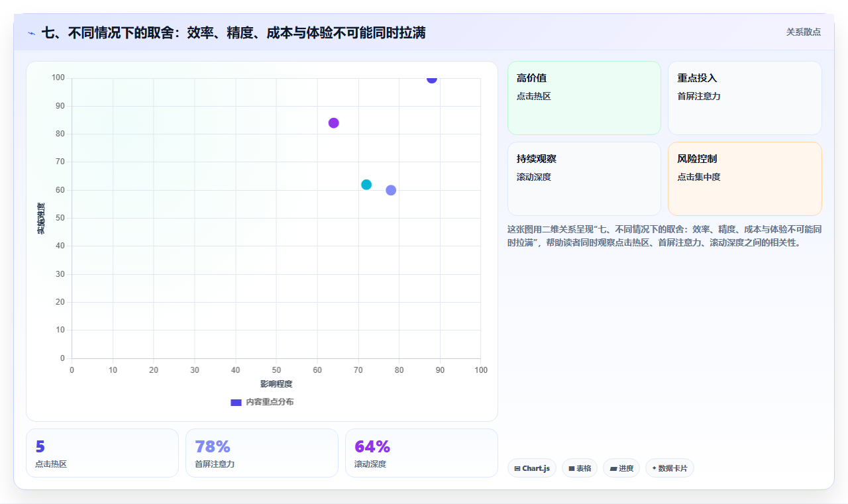
Task: Click the 内容重点分布 legend color box
Action: (x=236, y=402)
